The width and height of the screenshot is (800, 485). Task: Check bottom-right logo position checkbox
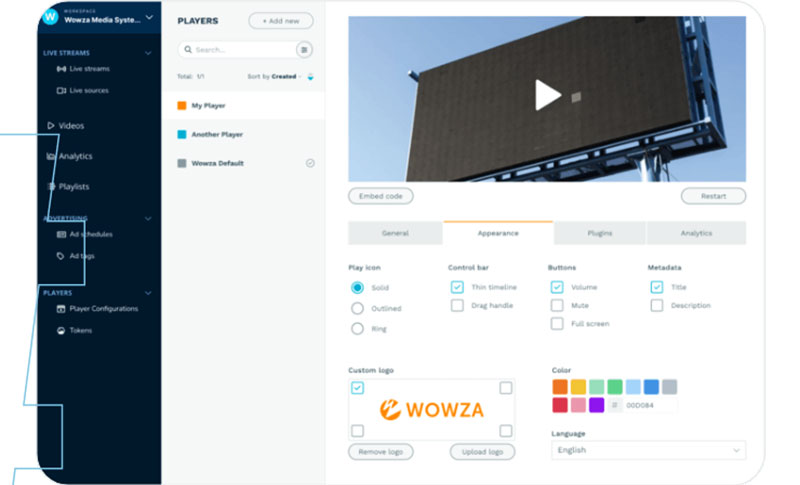coord(506,431)
